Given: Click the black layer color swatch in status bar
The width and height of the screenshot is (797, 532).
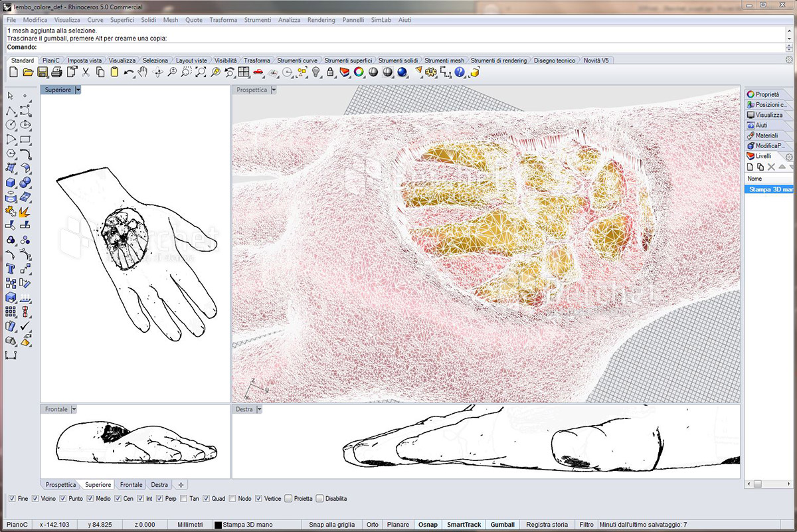Looking at the screenshot, I should click(218, 525).
